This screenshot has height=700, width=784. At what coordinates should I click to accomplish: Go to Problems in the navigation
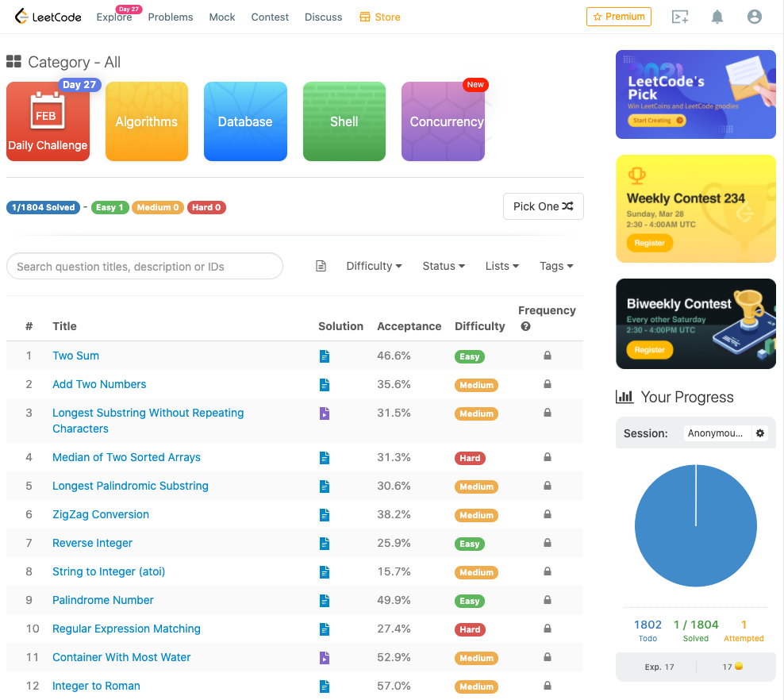pyautogui.click(x=171, y=17)
